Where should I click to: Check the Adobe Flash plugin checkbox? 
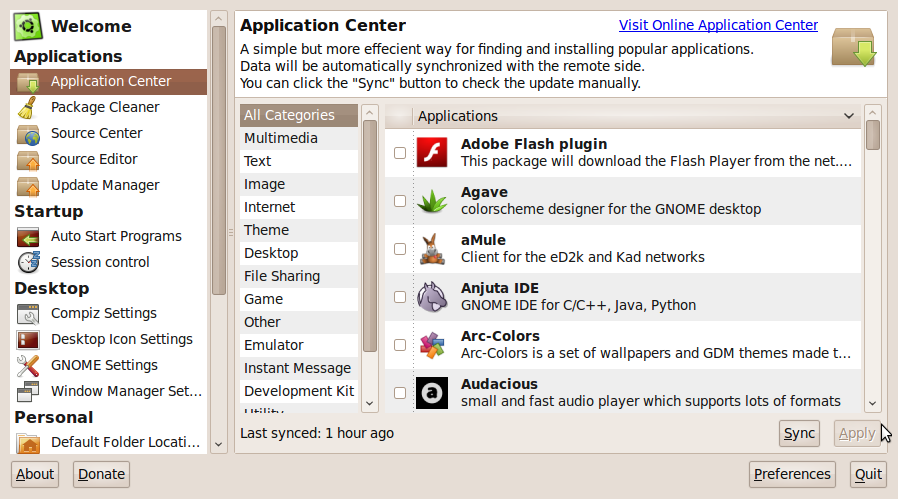[x=400, y=153]
